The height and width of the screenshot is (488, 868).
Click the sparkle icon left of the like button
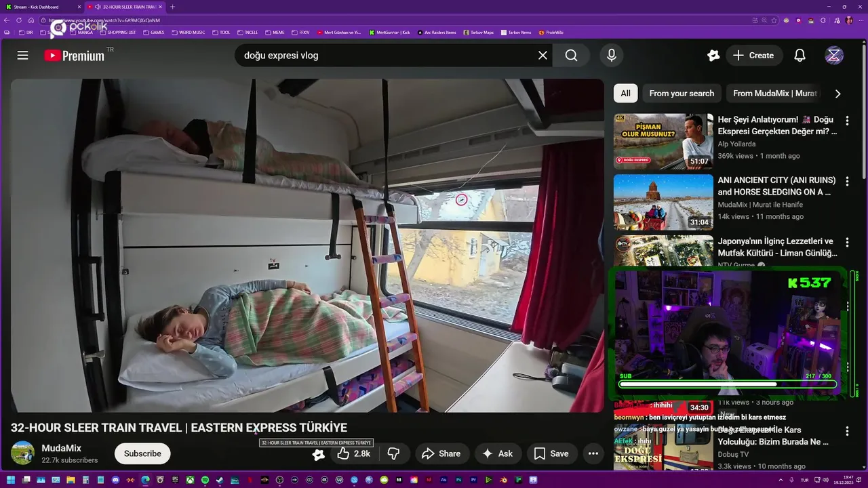(x=318, y=454)
